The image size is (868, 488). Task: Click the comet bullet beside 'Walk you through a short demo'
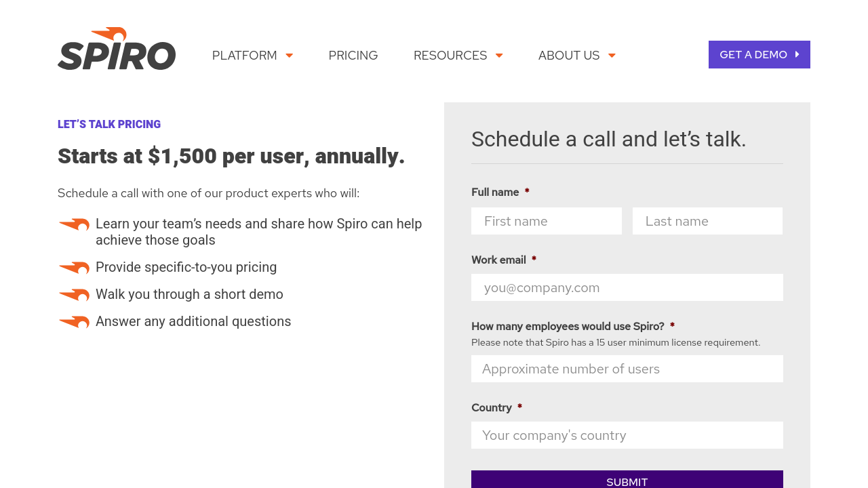coord(74,296)
